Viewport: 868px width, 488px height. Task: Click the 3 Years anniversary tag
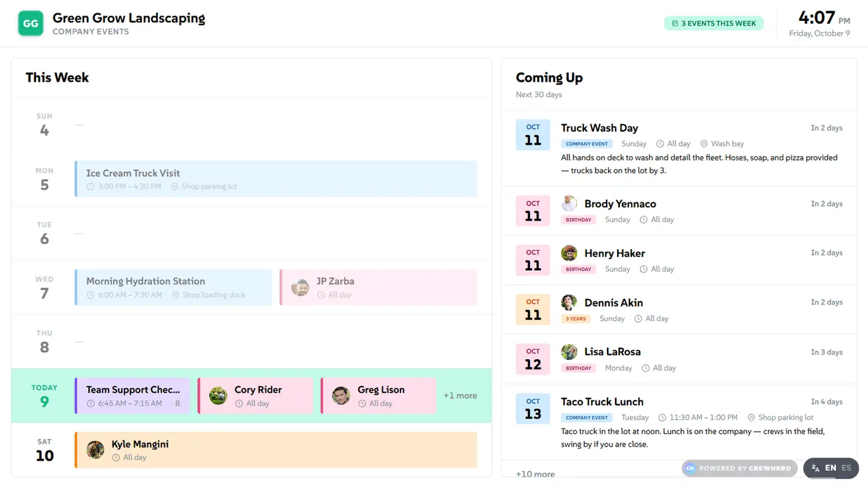[x=576, y=319]
